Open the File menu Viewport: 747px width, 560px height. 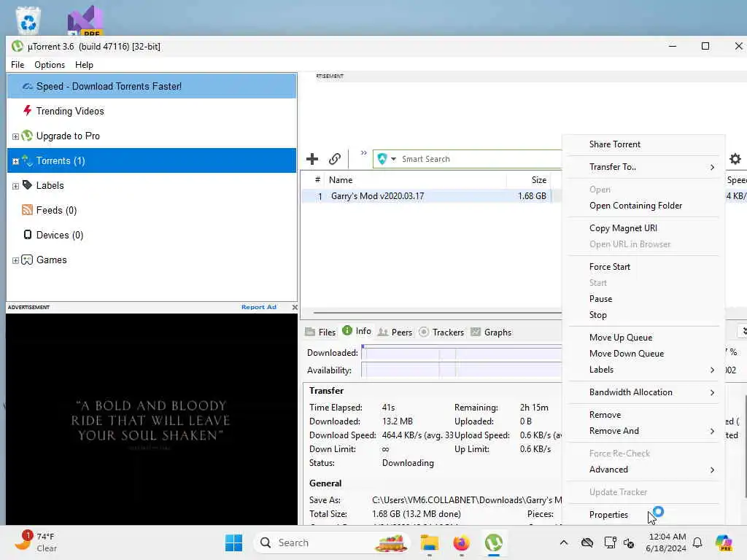(x=18, y=65)
